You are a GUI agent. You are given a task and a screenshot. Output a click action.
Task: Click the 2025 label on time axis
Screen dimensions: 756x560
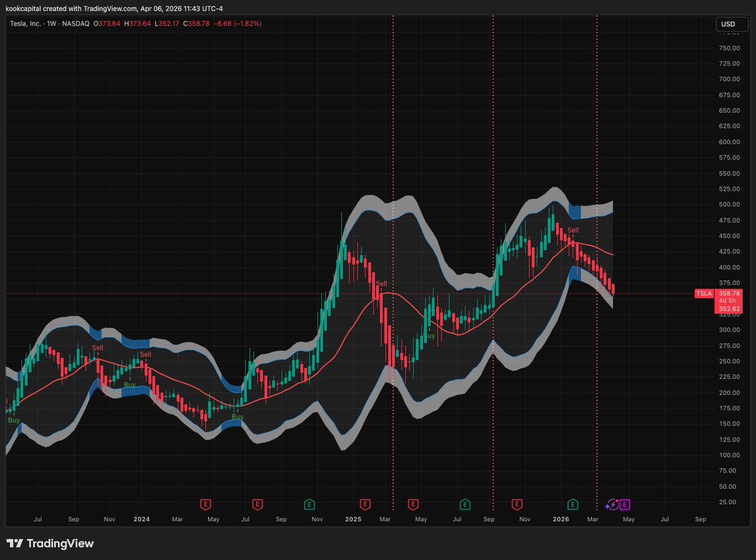353,520
